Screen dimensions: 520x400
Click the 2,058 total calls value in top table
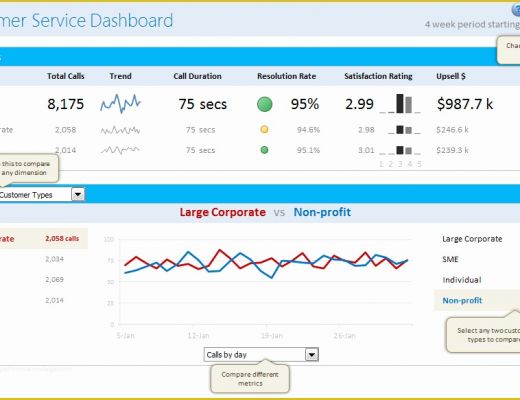pyautogui.click(x=65, y=130)
